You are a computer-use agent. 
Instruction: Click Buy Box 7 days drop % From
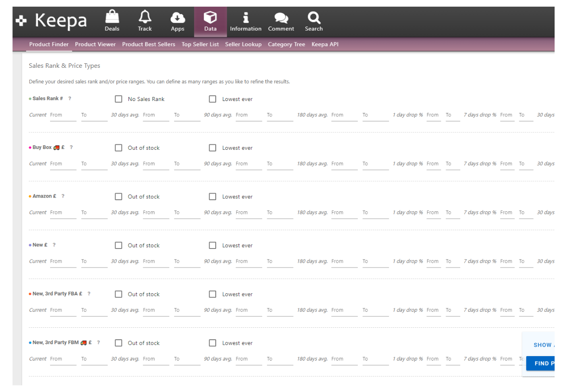pyautogui.click(x=507, y=164)
